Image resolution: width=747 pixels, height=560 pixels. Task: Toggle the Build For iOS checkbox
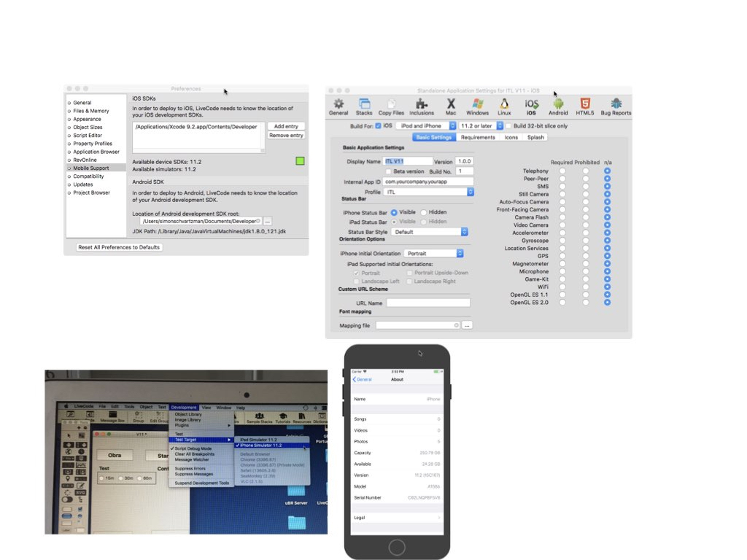tap(378, 125)
